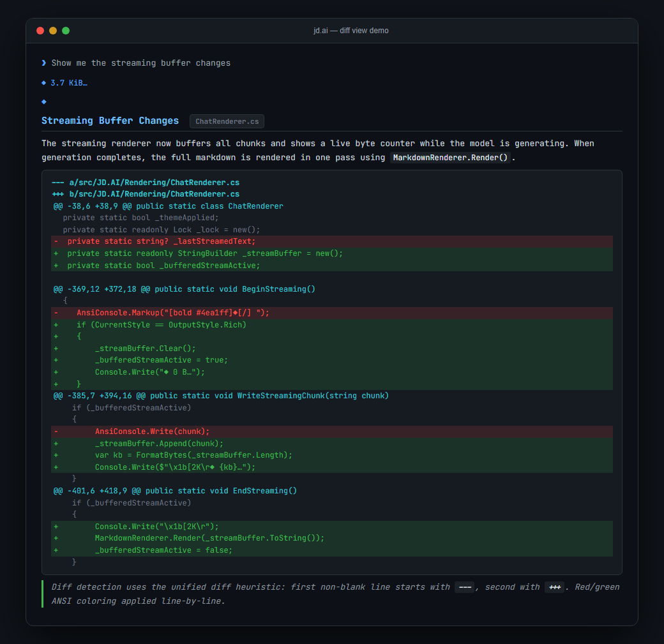This screenshot has height=644, width=664.
Task: Click the ChatRenderer.cs file badge
Action: coord(227,121)
